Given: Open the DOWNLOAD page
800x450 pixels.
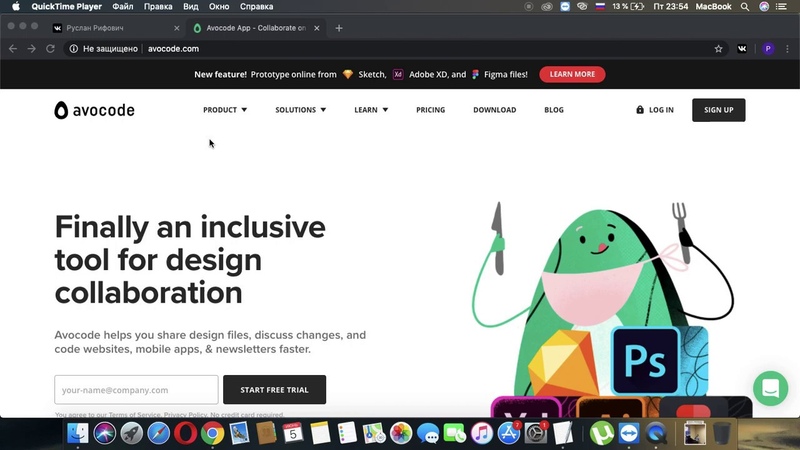Looking at the screenshot, I should tap(494, 110).
